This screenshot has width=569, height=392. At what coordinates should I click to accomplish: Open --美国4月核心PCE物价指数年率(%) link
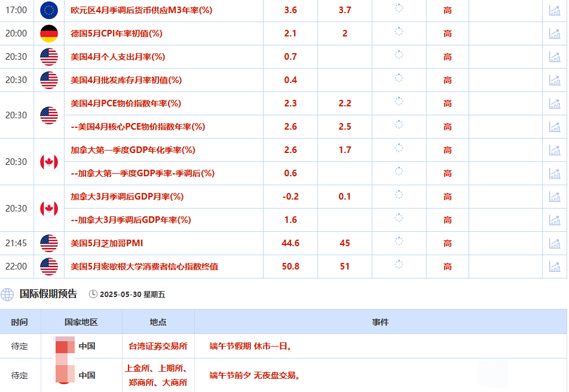(138, 127)
